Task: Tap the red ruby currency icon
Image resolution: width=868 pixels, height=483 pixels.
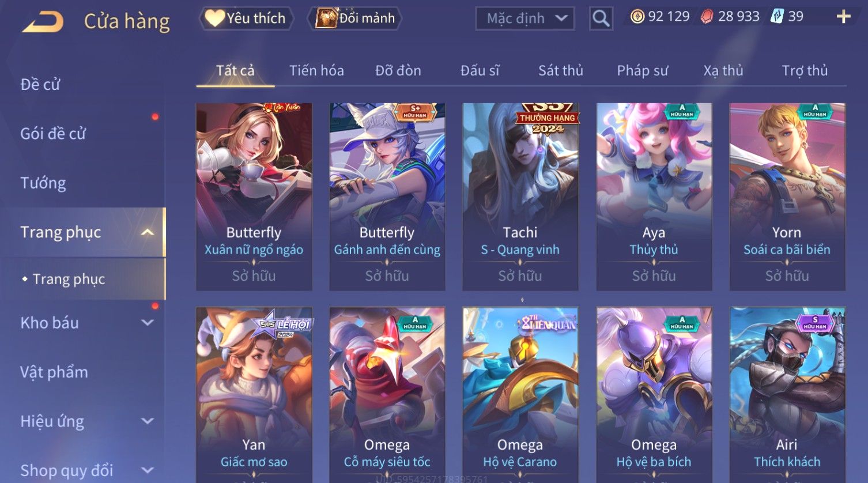Action: (707, 17)
